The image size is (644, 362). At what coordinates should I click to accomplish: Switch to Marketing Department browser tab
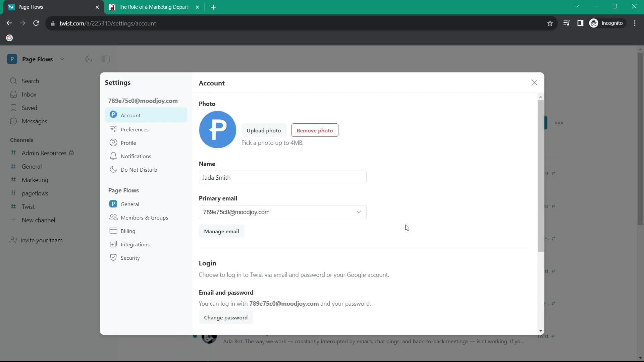click(x=154, y=7)
